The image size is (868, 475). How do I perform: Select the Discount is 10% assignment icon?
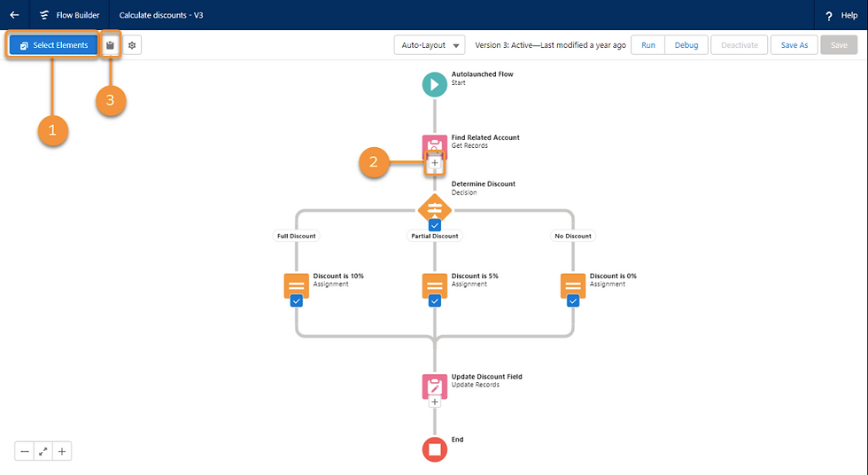296,285
